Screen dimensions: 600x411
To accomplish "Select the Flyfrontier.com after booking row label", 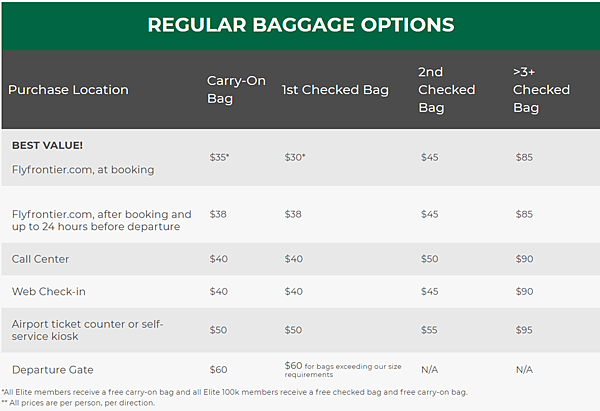I will click(101, 220).
